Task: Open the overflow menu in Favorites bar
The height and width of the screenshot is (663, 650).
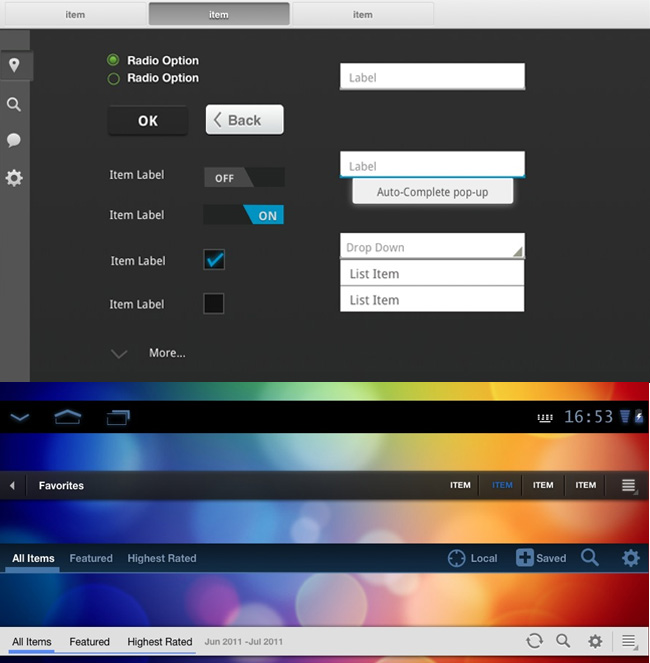Action: pos(628,485)
